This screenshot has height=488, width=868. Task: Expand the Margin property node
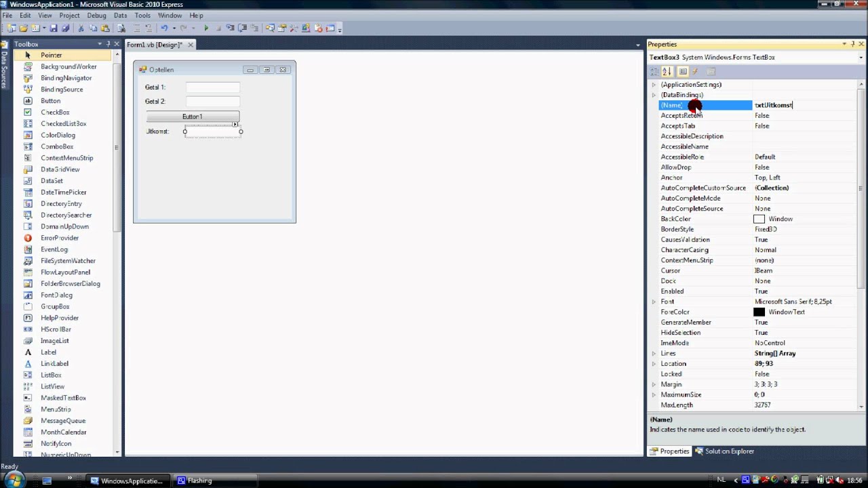pyautogui.click(x=654, y=384)
